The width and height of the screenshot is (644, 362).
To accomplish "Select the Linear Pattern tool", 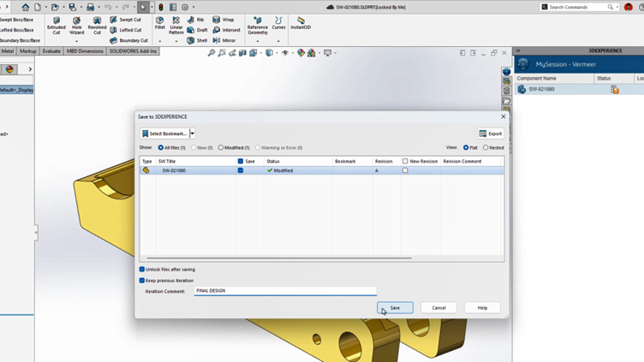I will [176, 26].
